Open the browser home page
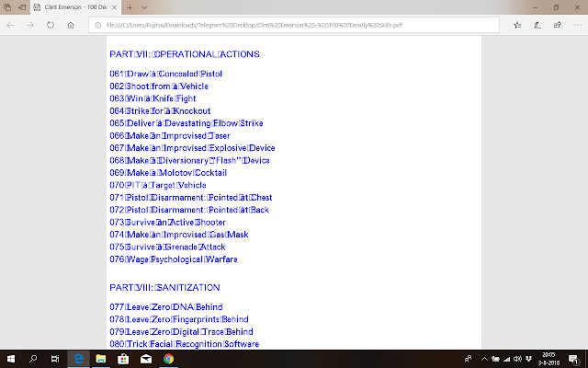The image size is (588, 368). [x=71, y=25]
